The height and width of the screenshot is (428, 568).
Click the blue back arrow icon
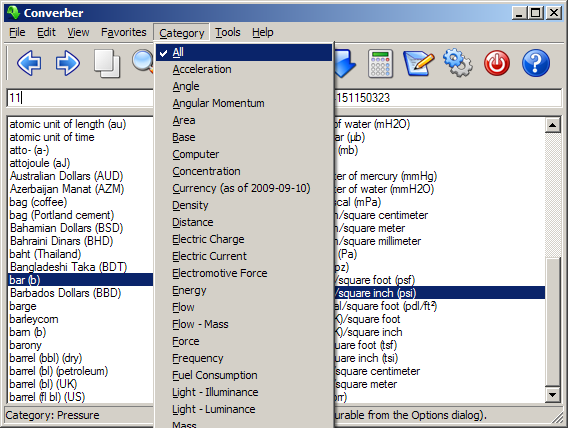tap(29, 63)
